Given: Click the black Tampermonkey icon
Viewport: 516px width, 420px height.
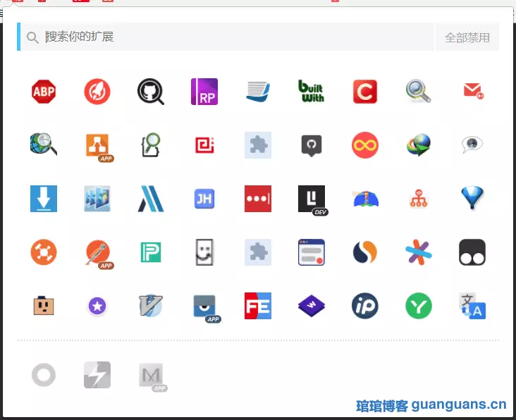Looking at the screenshot, I should [x=472, y=252].
